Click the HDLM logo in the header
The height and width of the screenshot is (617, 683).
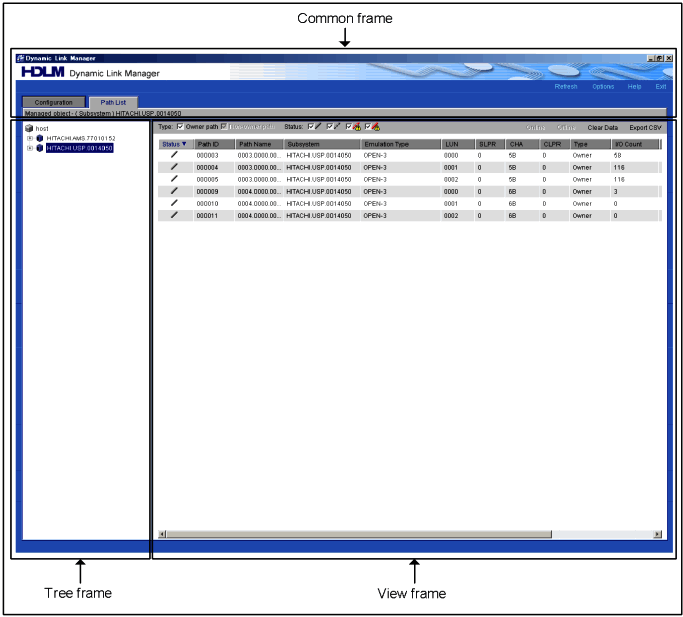point(43,71)
